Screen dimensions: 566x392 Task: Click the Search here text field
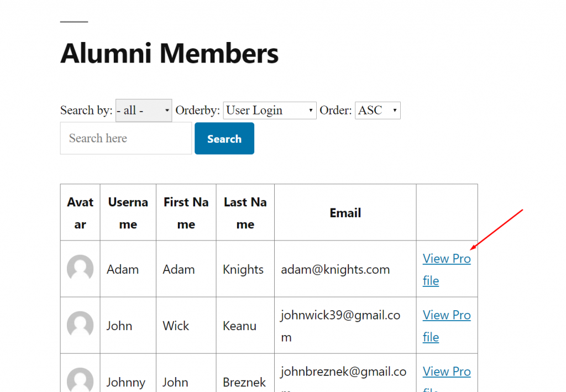[x=126, y=138]
